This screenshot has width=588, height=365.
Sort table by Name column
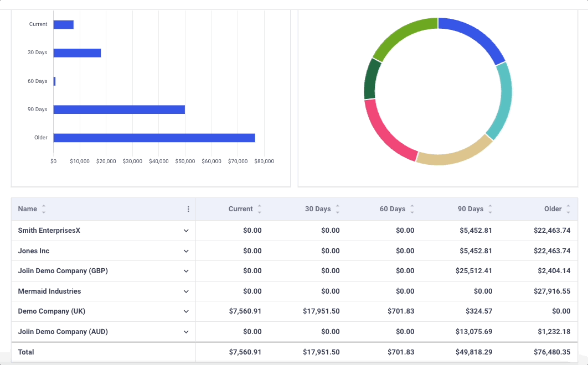44,209
